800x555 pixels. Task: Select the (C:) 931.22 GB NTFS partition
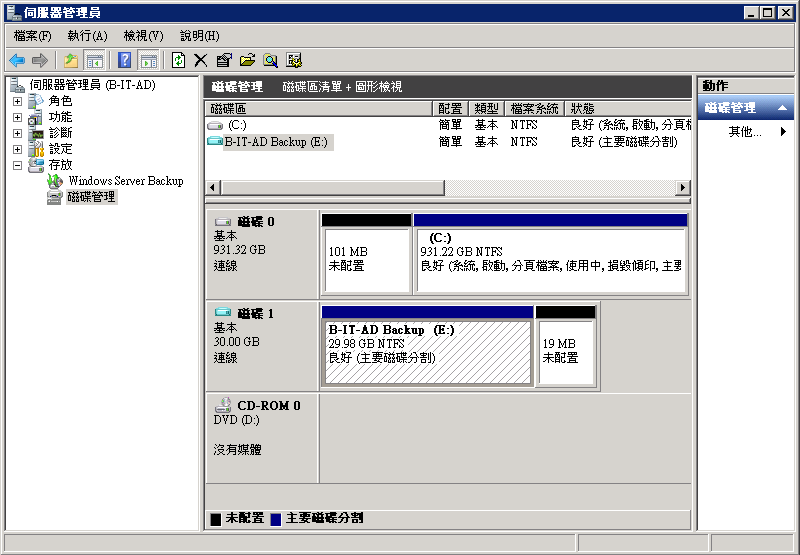pos(551,254)
